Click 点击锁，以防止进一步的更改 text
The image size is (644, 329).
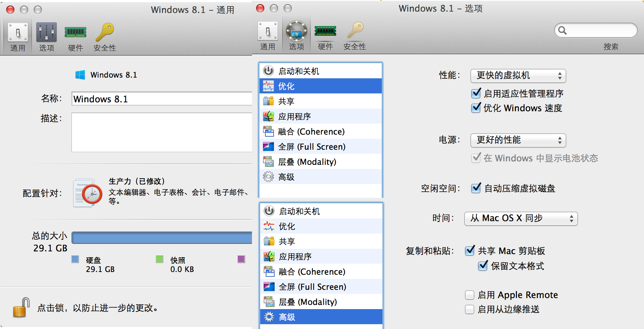(97, 308)
